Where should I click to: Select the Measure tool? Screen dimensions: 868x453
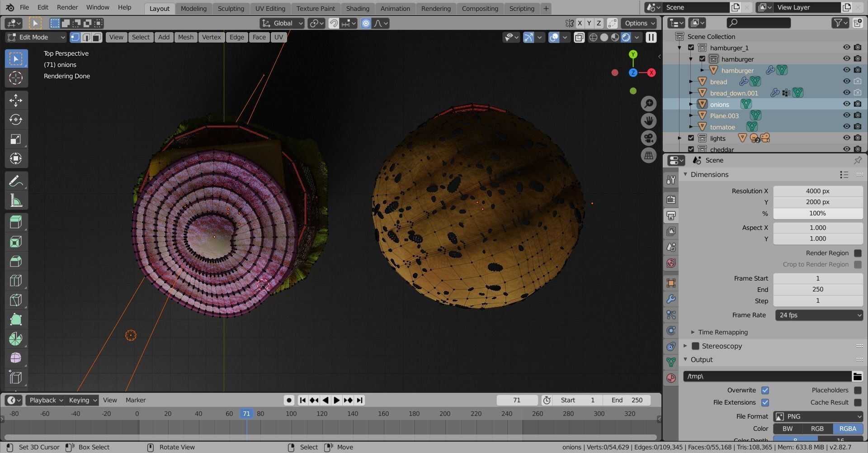[x=16, y=201]
